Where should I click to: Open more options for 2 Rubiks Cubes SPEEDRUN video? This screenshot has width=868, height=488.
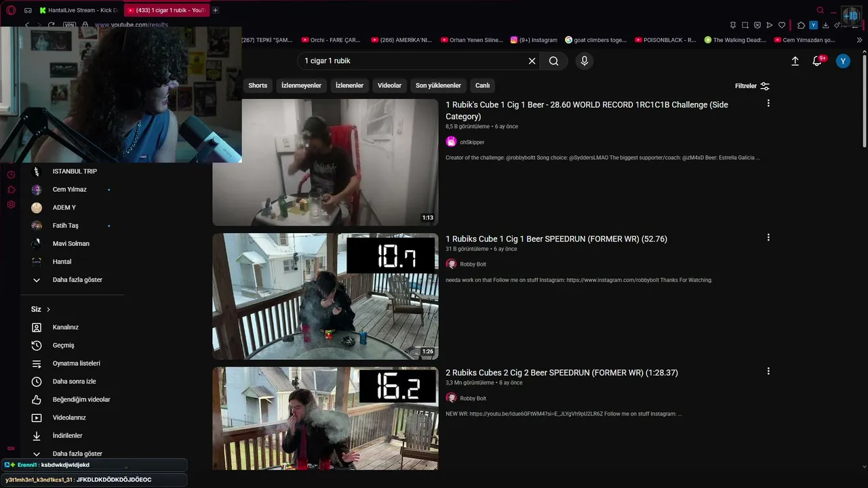click(768, 371)
